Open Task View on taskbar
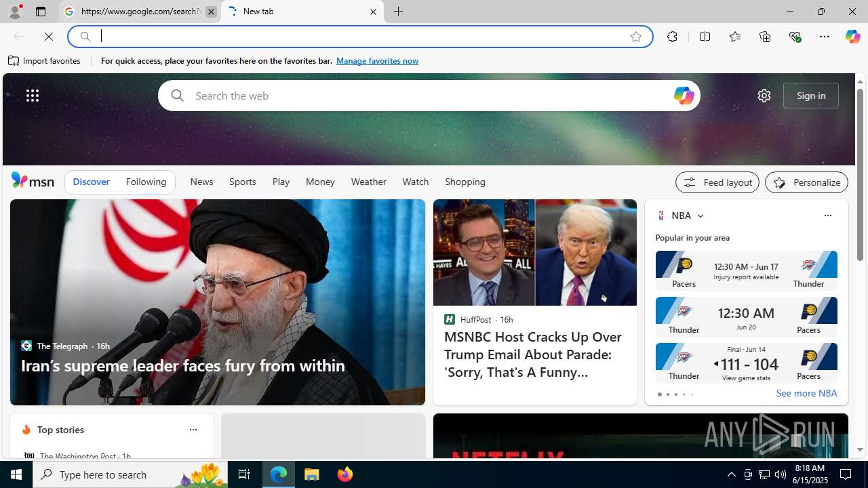Viewport: 868px width, 488px height. [243, 474]
